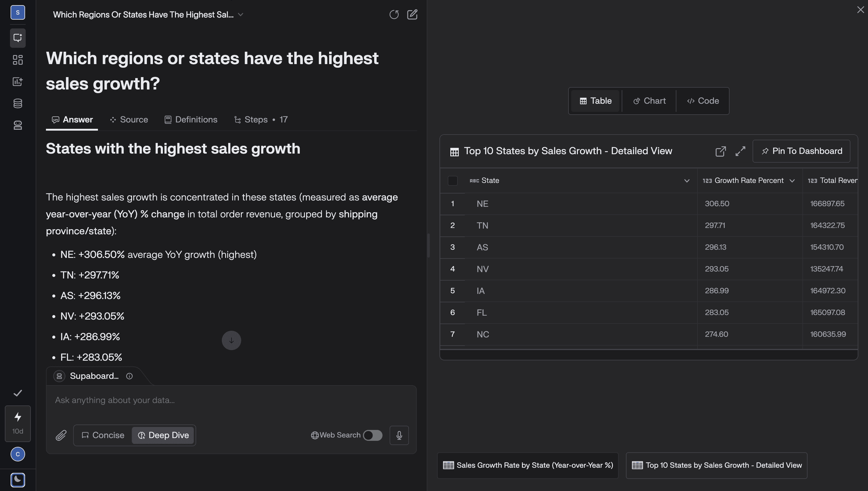The height and width of the screenshot is (491, 868).
Task: Toggle dark mode moon button
Action: pos(18,480)
